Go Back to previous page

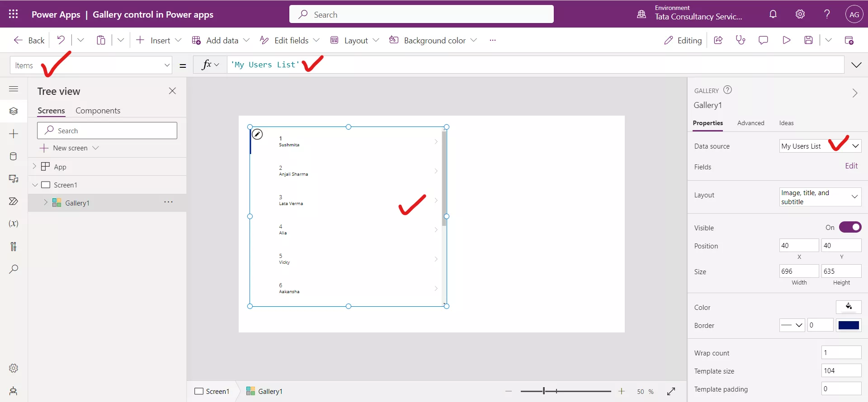[29, 40]
